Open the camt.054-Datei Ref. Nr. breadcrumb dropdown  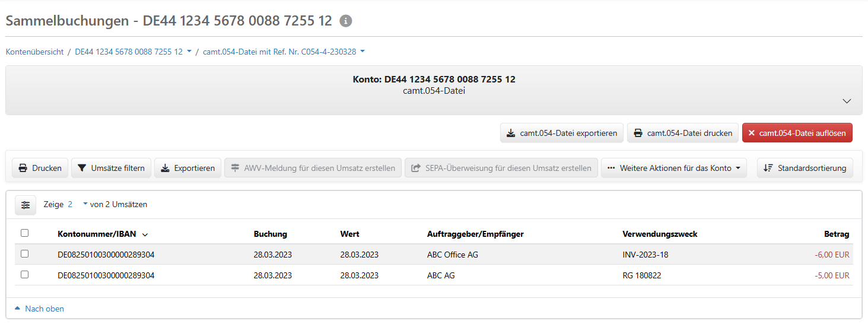(x=284, y=52)
